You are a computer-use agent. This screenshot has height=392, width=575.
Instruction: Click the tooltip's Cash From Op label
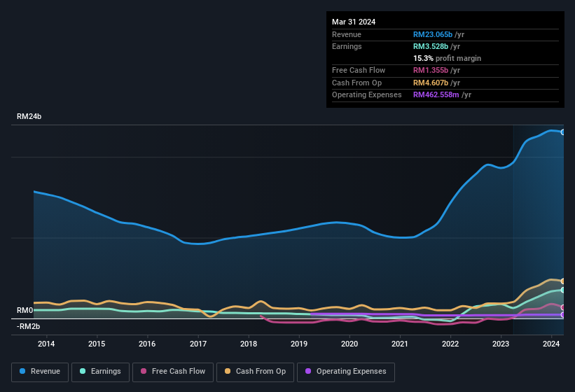click(356, 83)
